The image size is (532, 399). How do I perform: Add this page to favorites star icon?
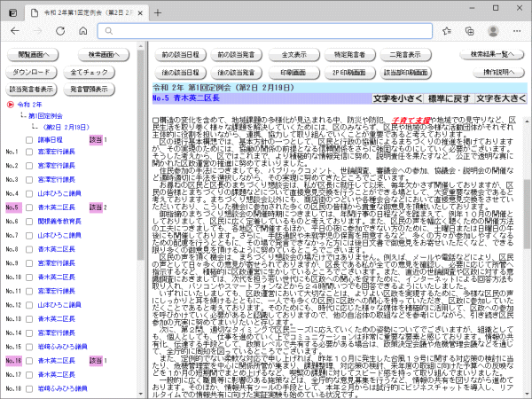coord(447,31)
